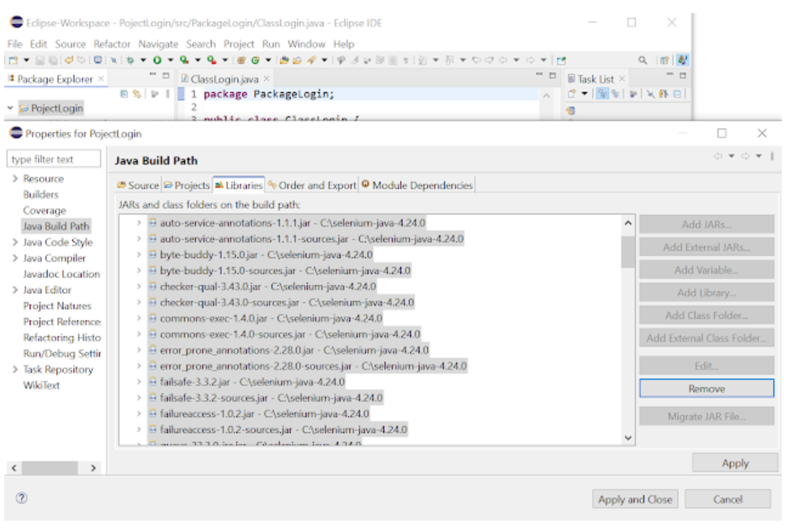Expand the Java Compiler node
The height and width of the screenshot is (532, 798).
pyautogui.click(x=15, y=257)
